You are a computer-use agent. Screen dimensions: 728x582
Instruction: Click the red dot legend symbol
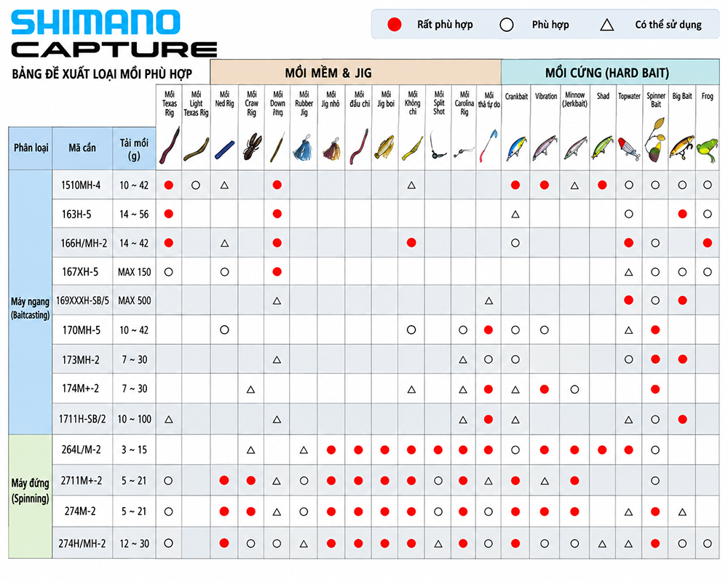point(395,25)
